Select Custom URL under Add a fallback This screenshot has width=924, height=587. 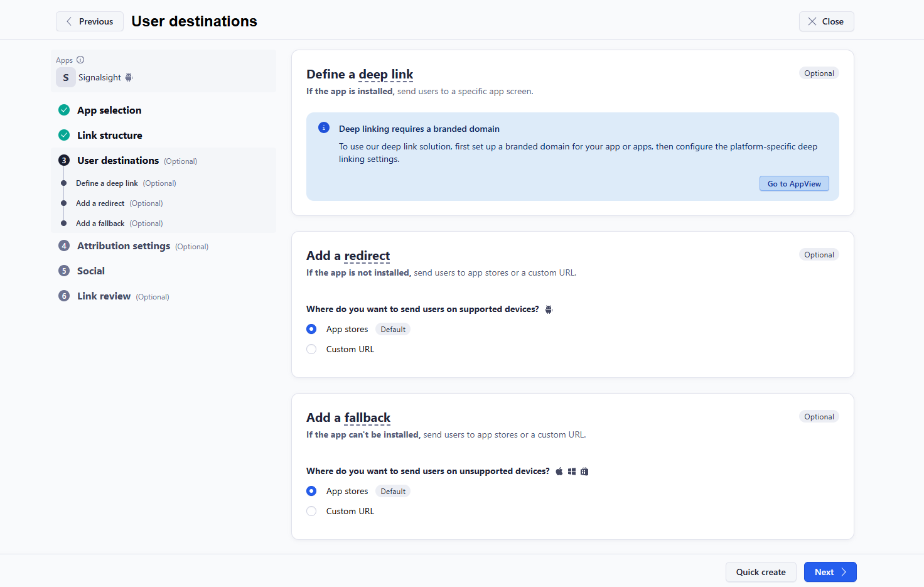pos(311,511)
